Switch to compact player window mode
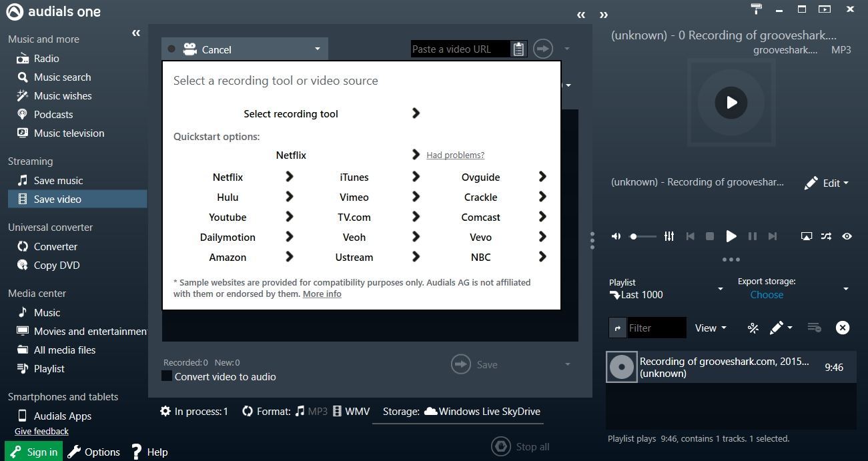Screen dimensions: 868x461 click(x=825, y=9)
